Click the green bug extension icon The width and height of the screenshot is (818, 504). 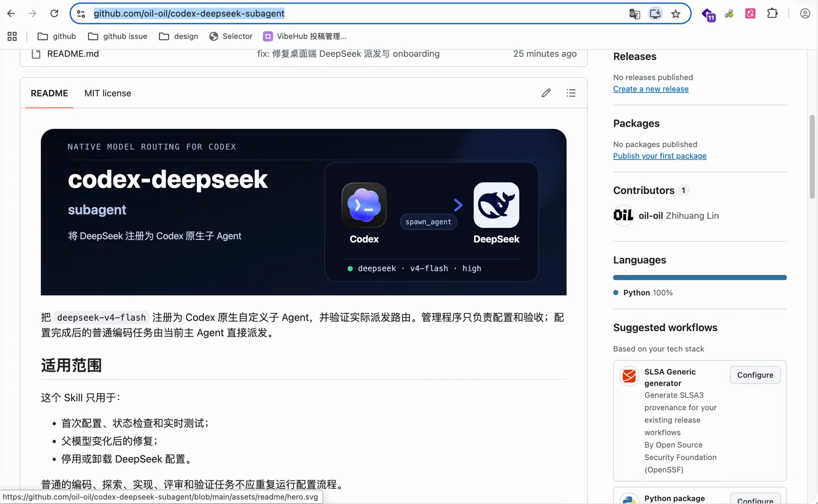coord(729,14)
